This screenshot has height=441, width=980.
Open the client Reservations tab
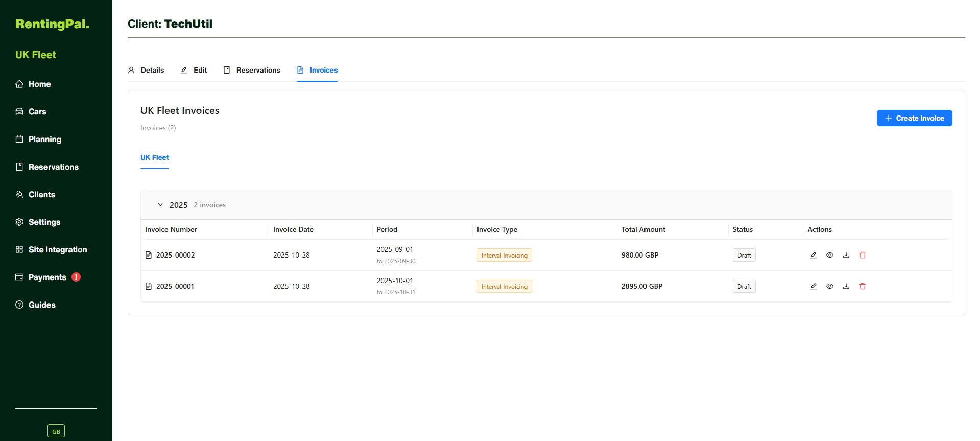click(252, 70)
